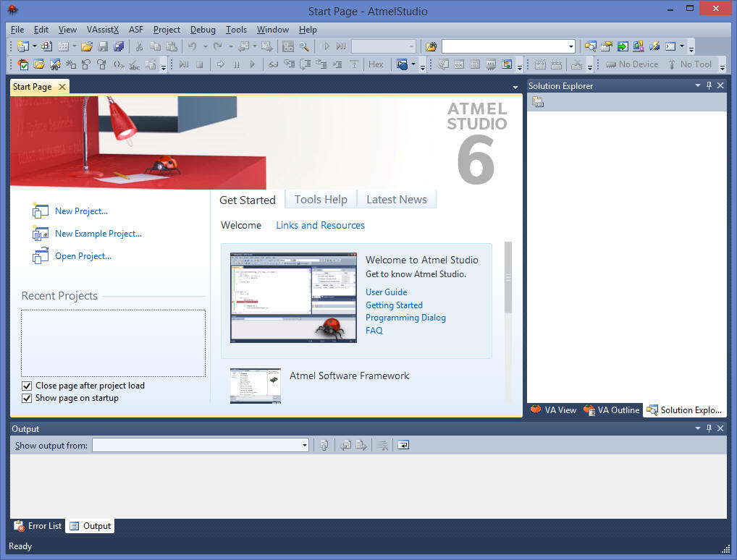Uncheck Show page on startup

(x=27, y=398)
